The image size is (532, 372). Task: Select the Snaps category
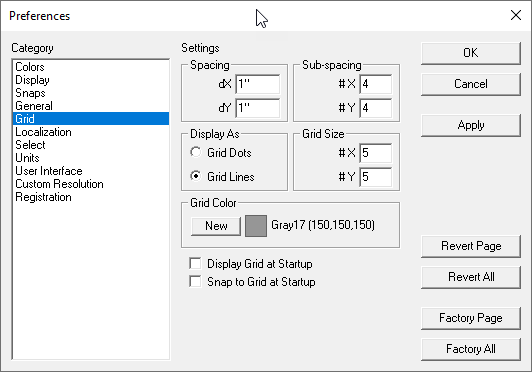(x=91, y=93)
